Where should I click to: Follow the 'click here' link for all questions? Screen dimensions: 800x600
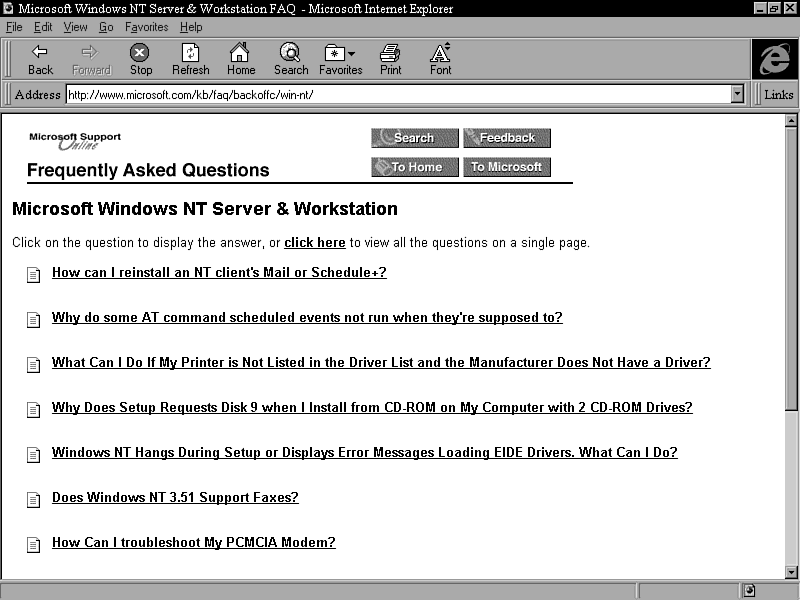(314, 243)
